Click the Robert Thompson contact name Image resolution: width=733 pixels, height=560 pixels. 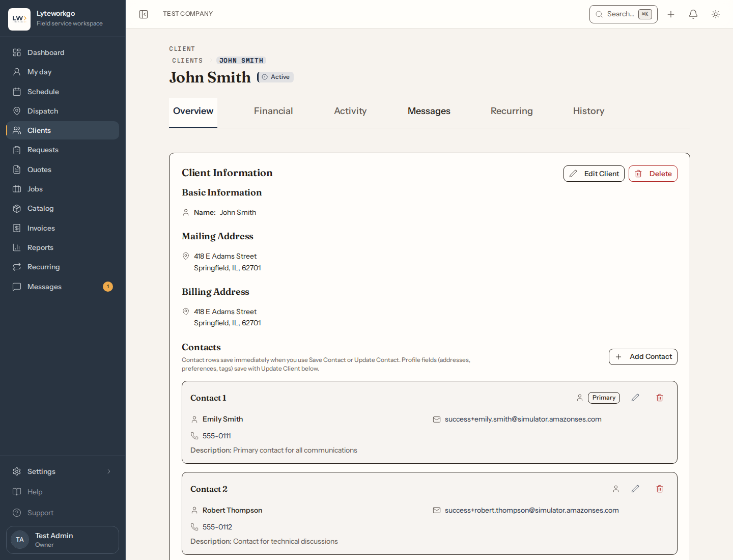[232, 510]
